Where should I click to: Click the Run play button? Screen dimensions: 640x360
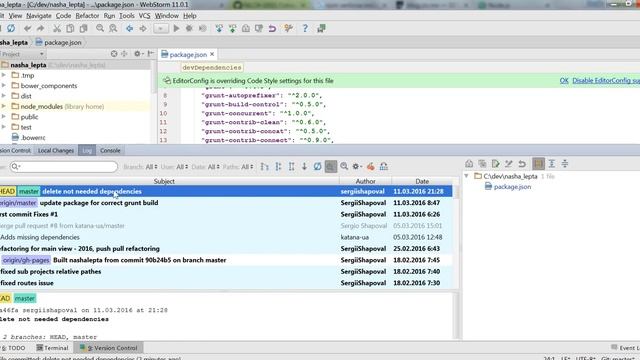(176, 29)
